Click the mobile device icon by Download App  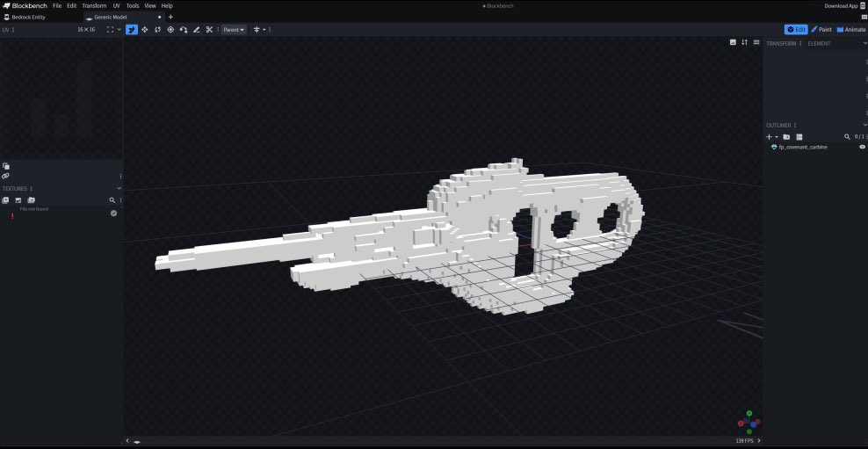tap(863, 6)
